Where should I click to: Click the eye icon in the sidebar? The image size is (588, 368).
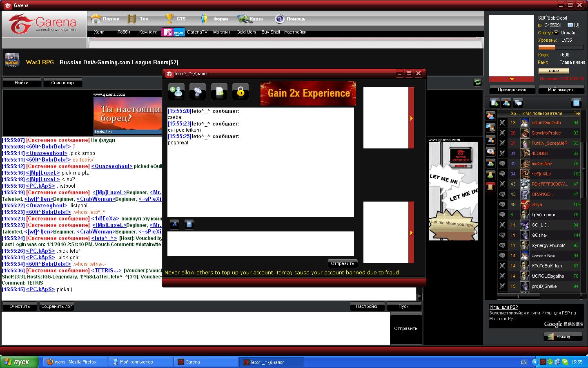490,152
